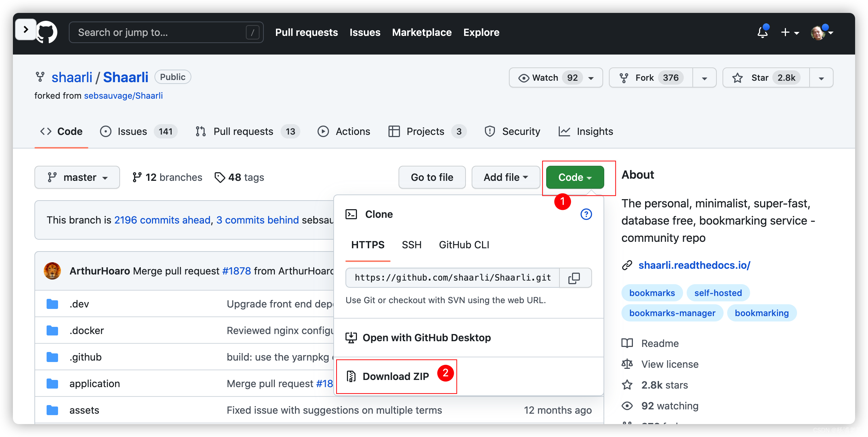Open commit message 'Fixed issue with suggestions on multiple terms'
The image size is (868, 437).
tap(334, 410)
